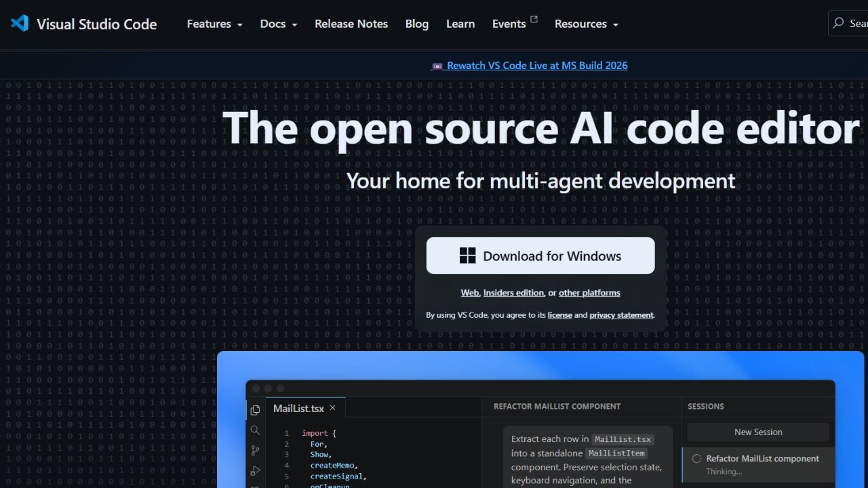This screenshot has height=488, width=868.
Task: Click the 'import {' code line
Action: coord(319,433)
